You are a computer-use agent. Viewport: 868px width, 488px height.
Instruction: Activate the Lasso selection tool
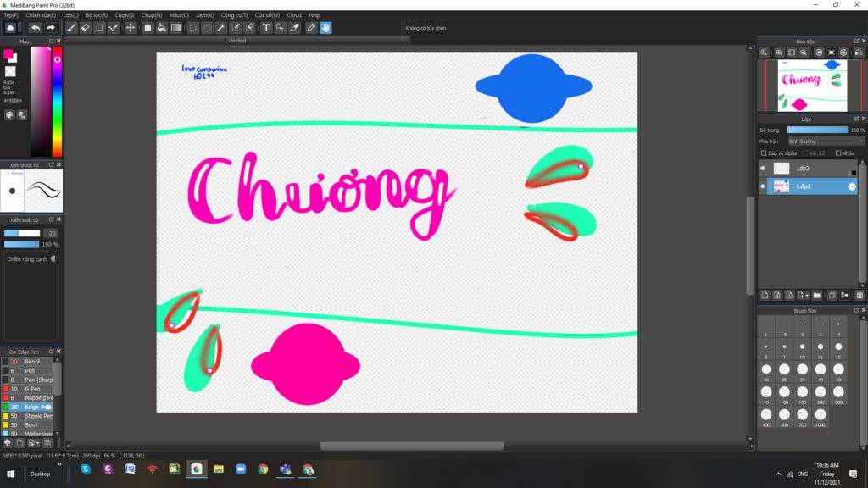[x=207, y=28]
